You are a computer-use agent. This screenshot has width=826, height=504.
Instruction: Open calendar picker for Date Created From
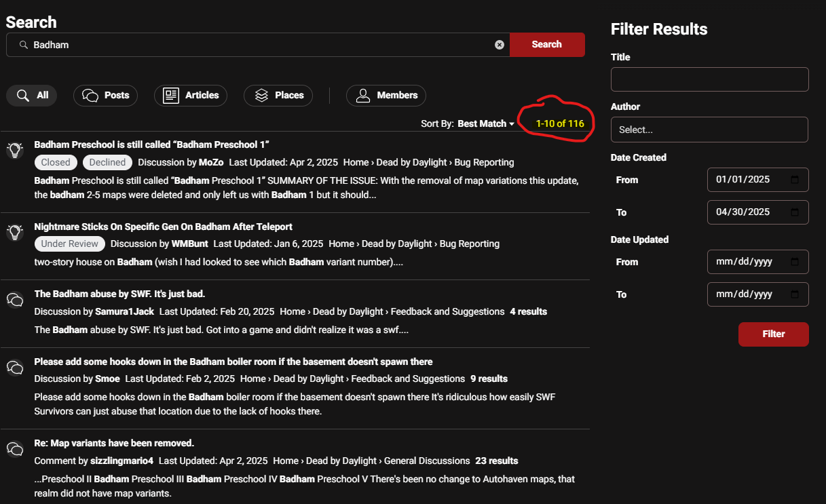[x=795, y=180]
